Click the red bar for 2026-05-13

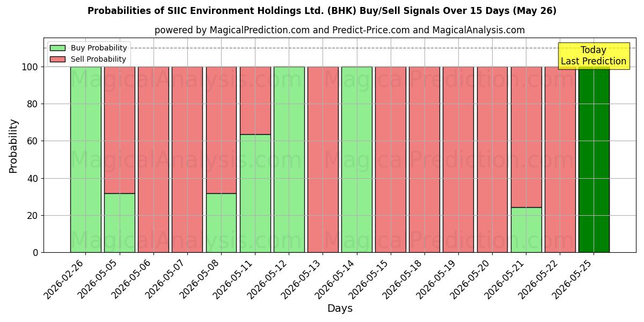click(323, 159)
